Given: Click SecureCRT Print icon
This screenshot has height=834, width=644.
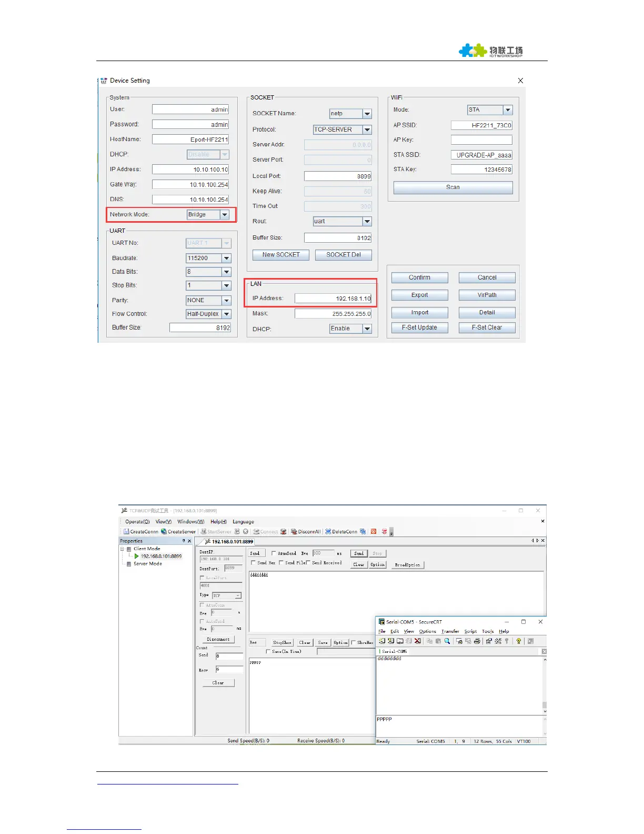Looking at the screenshot, I should (477, 641).
